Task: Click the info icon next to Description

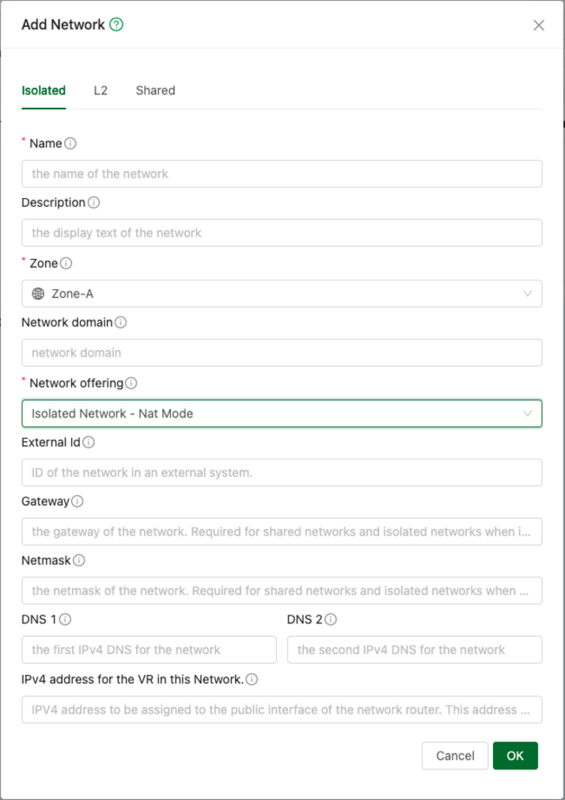Action: tap(94, 203)
